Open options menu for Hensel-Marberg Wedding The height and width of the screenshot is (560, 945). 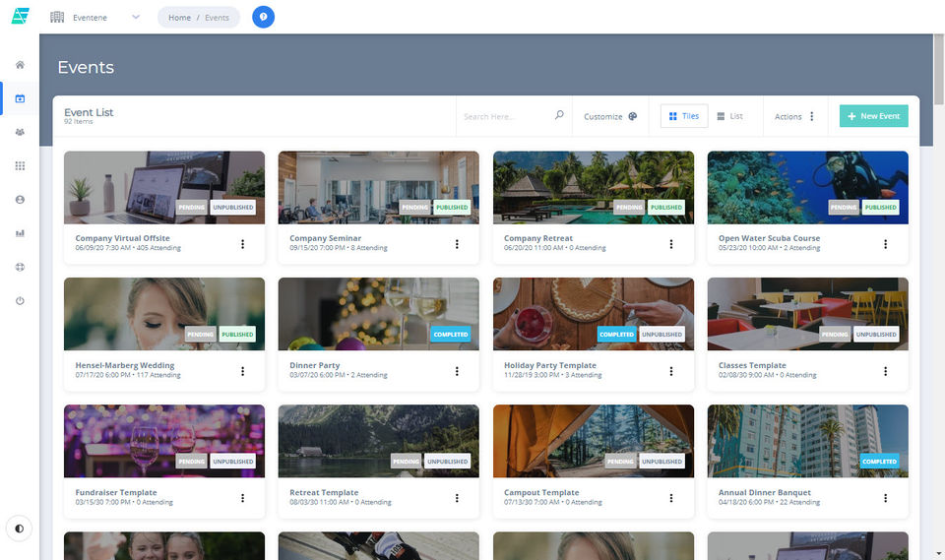pyautogui.click(x=243, y=371)
